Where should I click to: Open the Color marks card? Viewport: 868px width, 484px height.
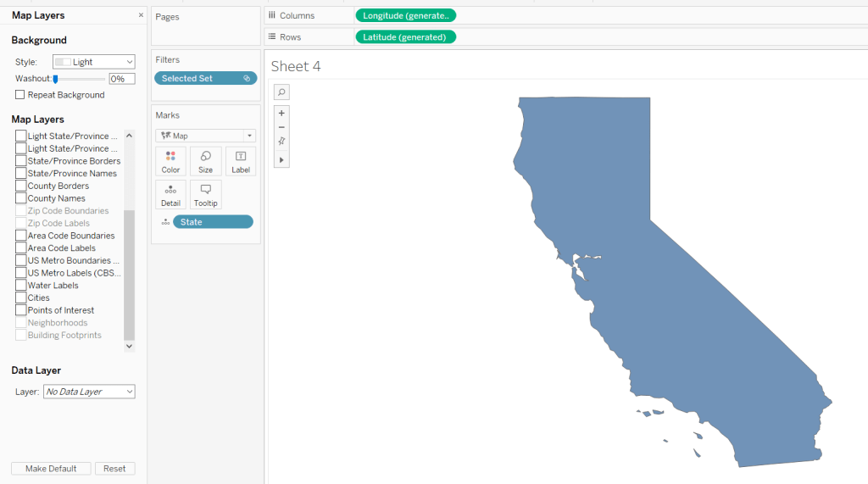[x=170, y=161]
